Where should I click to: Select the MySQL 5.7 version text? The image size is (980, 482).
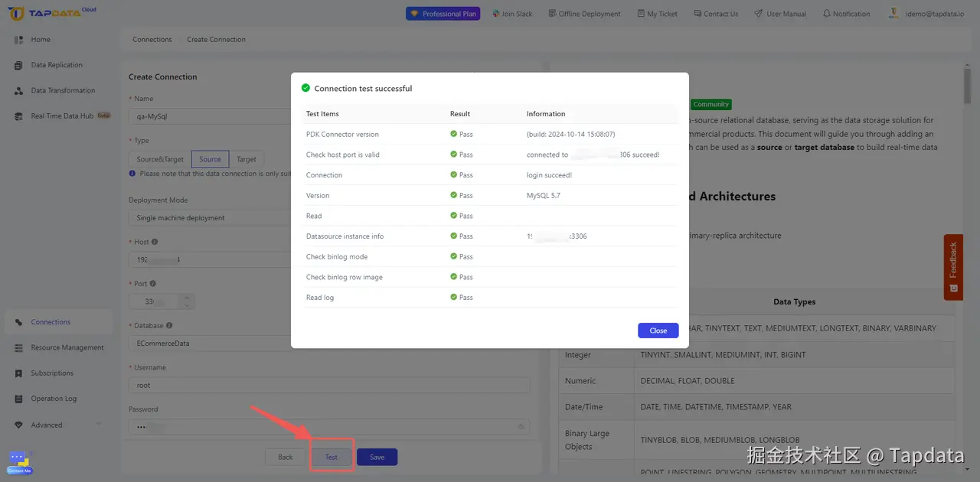point(544,196)
